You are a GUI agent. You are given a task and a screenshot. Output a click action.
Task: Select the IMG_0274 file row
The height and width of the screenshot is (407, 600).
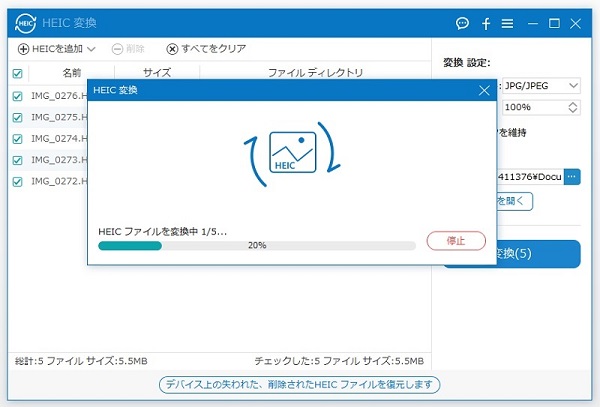click(x=49, y=138)
